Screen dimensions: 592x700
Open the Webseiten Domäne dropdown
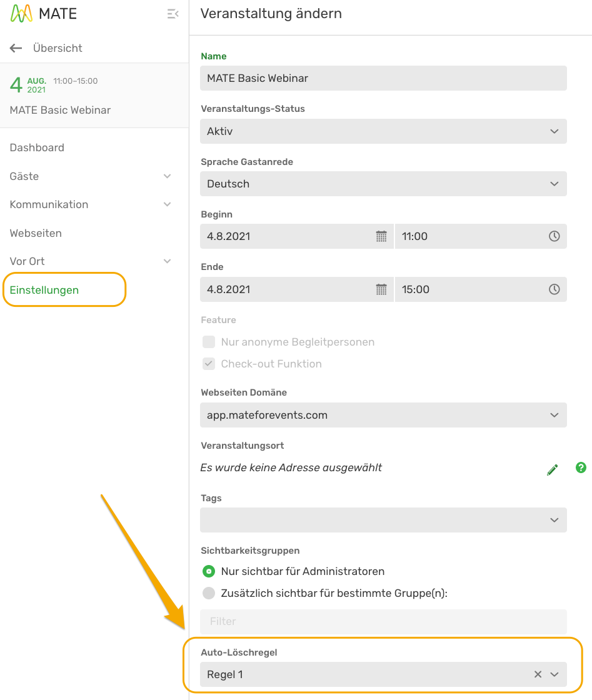tap(383, 415)
